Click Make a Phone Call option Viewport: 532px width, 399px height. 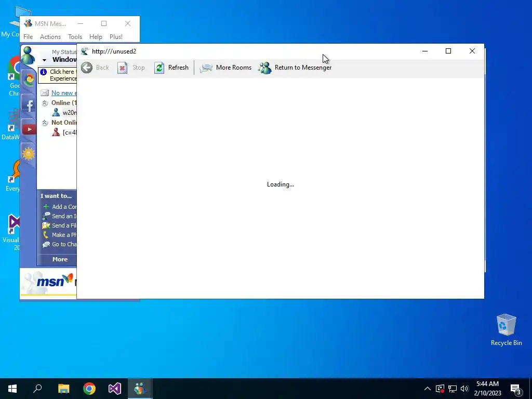tap(60, 235)
